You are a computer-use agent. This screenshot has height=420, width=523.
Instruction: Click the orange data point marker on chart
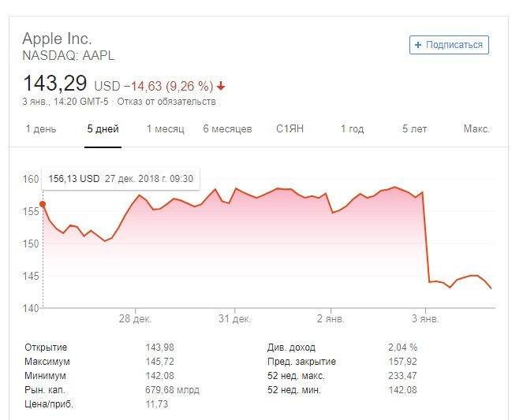[x=43, y=204]
